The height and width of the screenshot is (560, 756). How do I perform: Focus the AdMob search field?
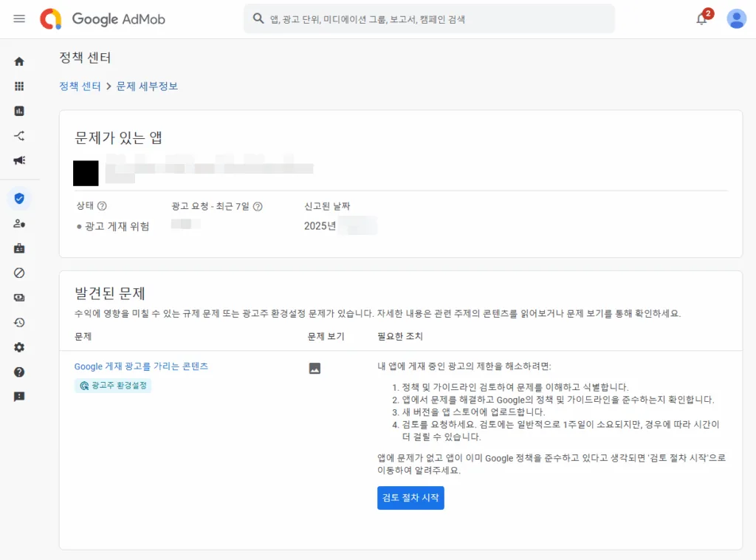pos(429,18)
